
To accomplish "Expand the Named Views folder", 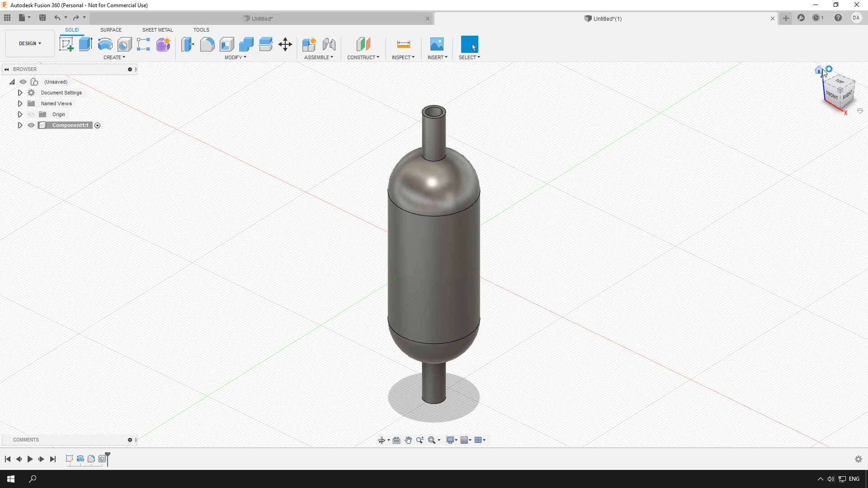I will 20,103.
